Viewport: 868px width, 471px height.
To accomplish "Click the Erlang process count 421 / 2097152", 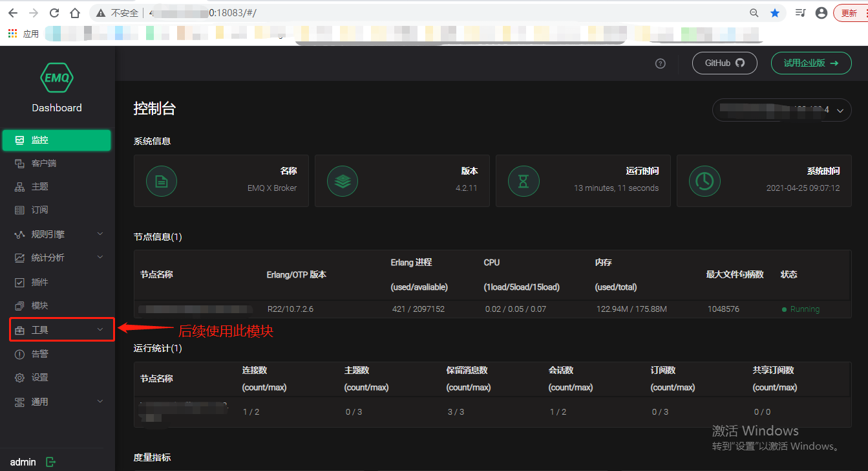I will pyautogui.click(x=418, y=309).
